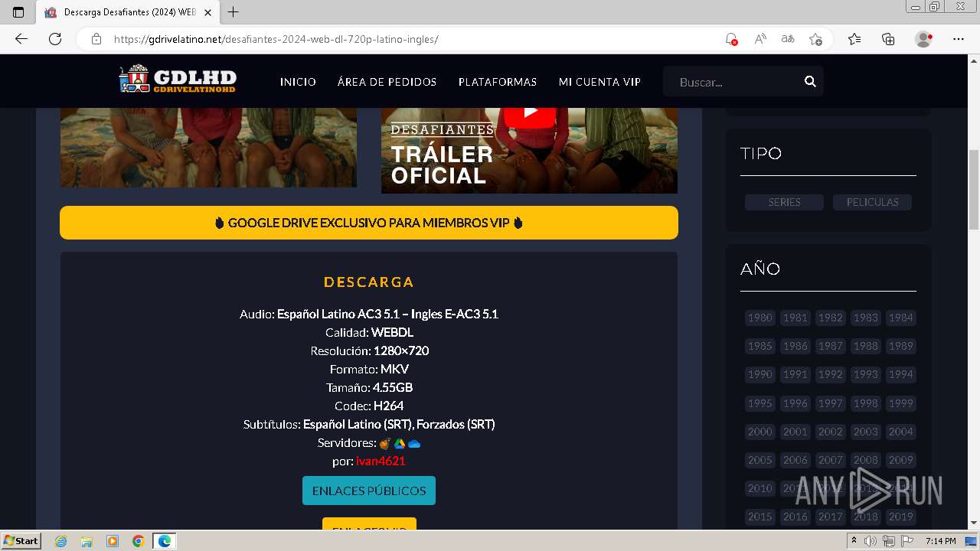Open the network tray icon
Viewport: 980px width, 551px height.
point(889,541)
